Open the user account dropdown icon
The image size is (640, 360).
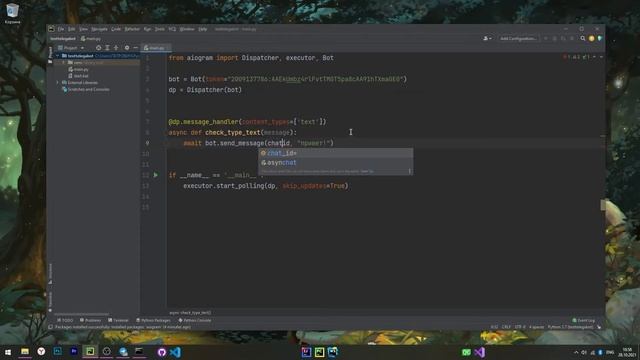487,38
